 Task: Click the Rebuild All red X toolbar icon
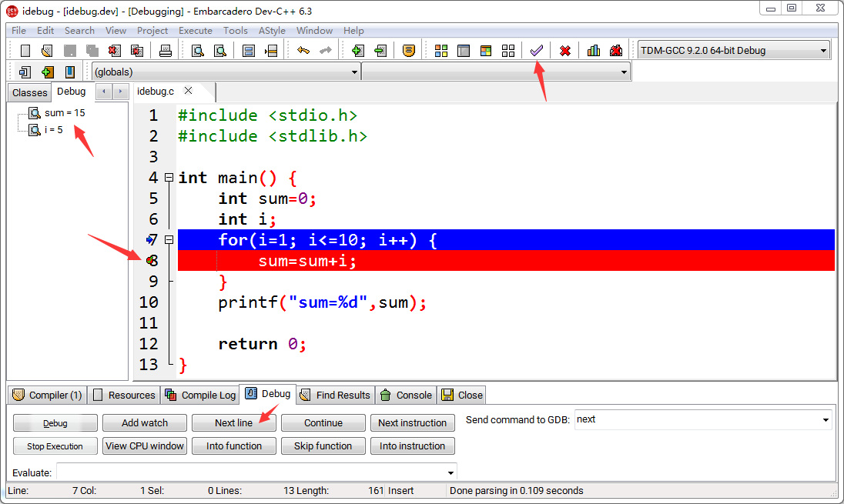pos(564,50)
